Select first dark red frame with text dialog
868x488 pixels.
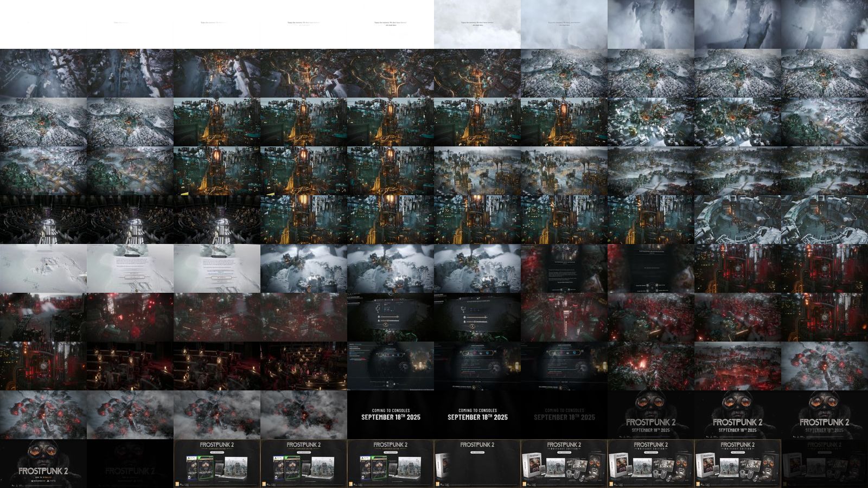coord(564,268)
